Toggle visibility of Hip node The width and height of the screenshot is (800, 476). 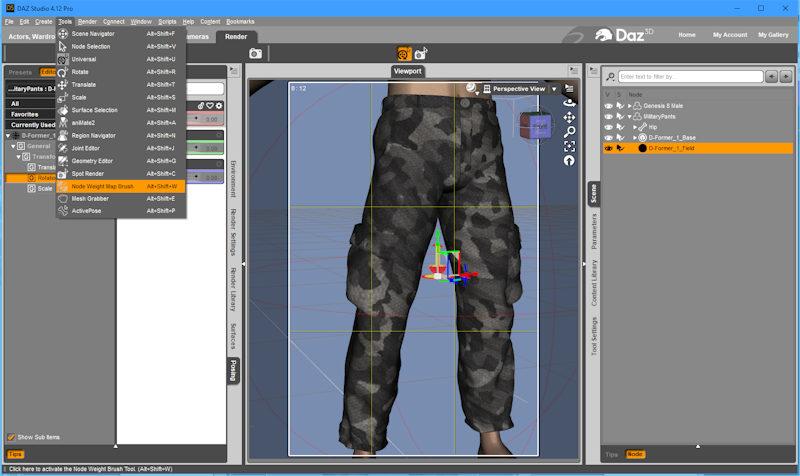(x=608, y=127)
